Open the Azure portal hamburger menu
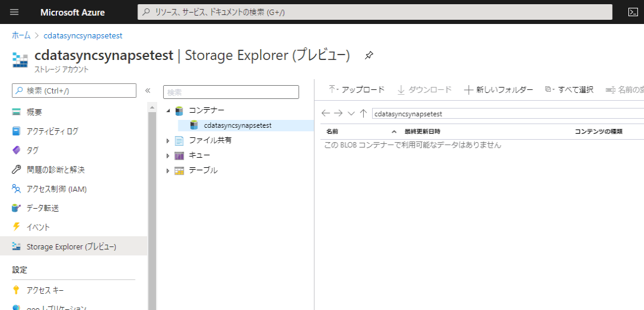Screen dimensions: 644x310 tap(14, 12)
